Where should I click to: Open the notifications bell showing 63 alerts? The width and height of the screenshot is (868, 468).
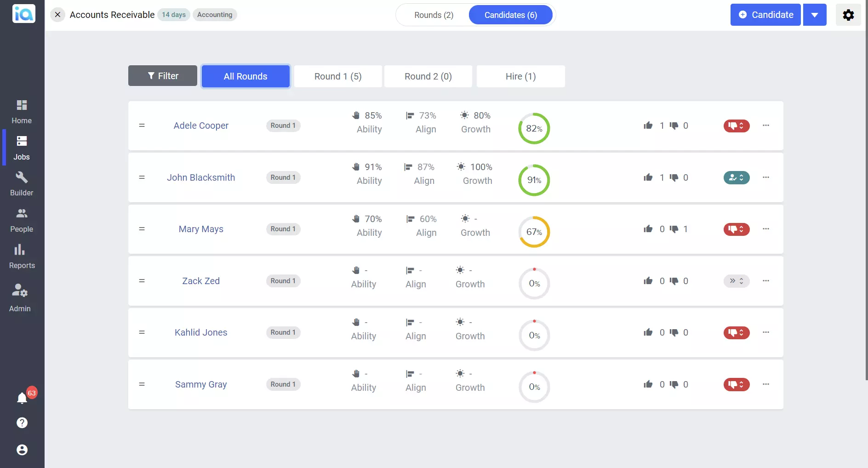coord(22,398)
